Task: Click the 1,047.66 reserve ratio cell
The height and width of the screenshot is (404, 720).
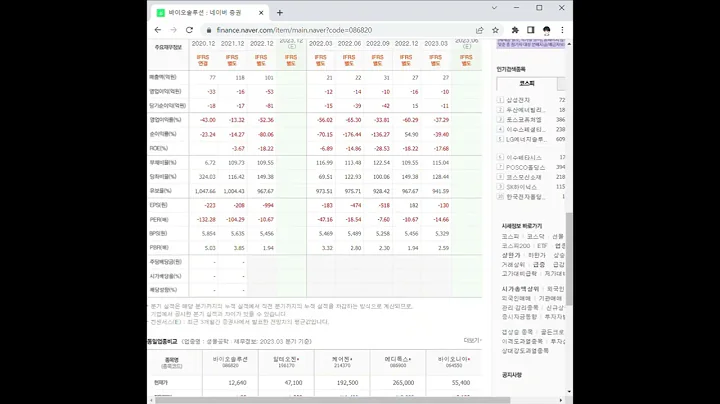Action: tap(205, 191)
